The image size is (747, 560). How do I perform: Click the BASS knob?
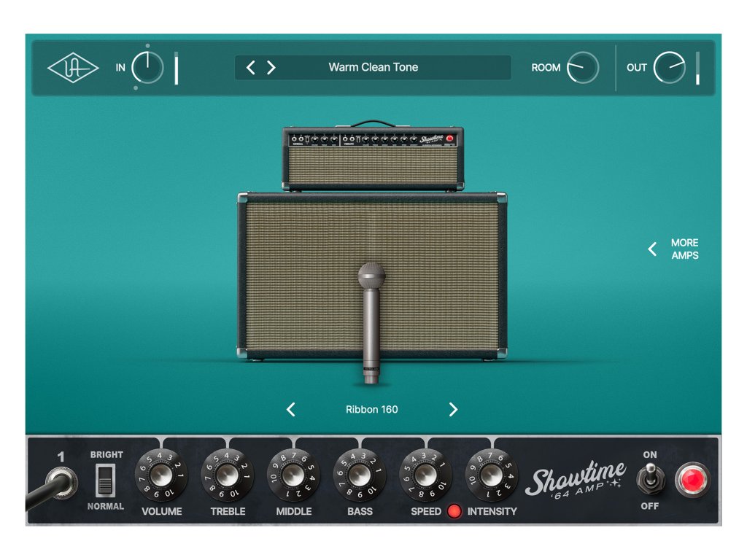360,475
